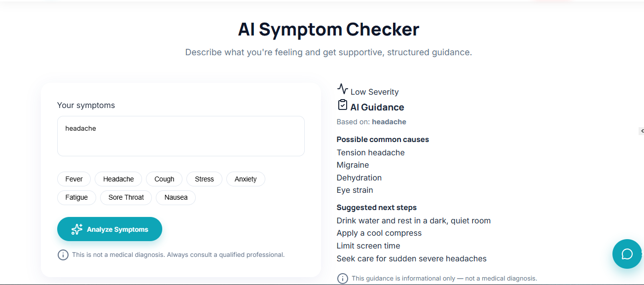Screen dimensions: 644x285
Task: Add the Stress symptom chip
Action: [x=204, y=179]
